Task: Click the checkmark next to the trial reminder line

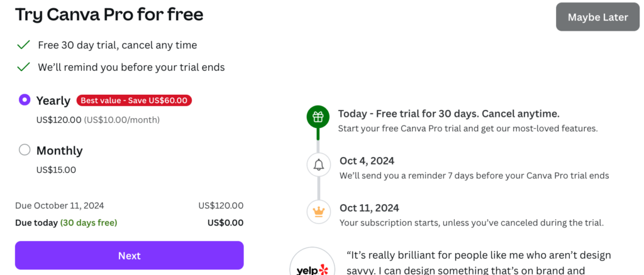Action: click(x=24, y=67)
